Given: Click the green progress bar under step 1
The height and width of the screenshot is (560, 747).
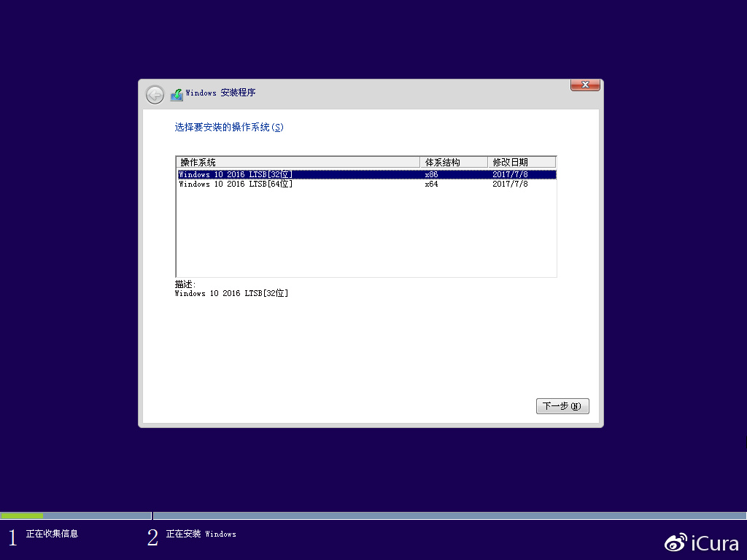Looking at the screenshot, I should coord(22,516).
